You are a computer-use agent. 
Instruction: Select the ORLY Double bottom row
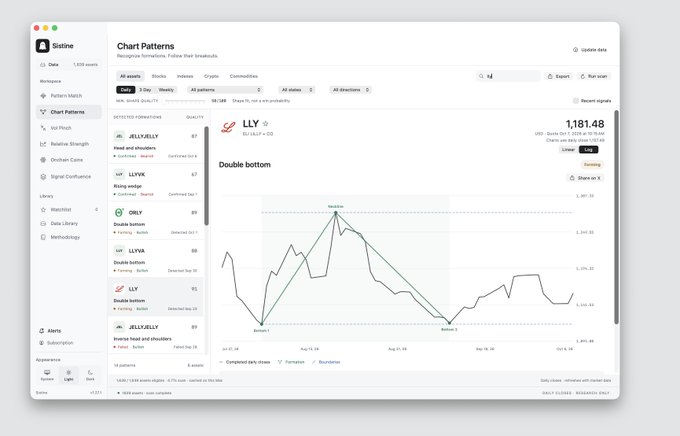pyautogui.click(x=155, y=221)
